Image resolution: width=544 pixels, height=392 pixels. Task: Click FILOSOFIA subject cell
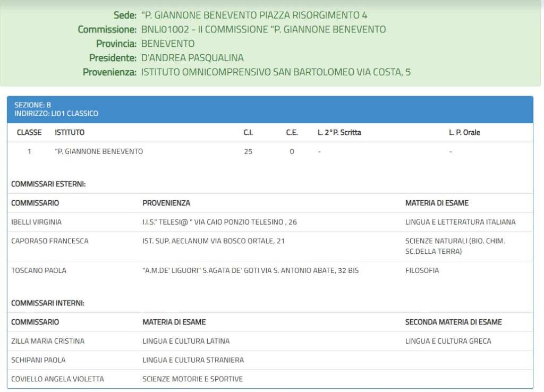pyautogui.click(x=422, y=270)
